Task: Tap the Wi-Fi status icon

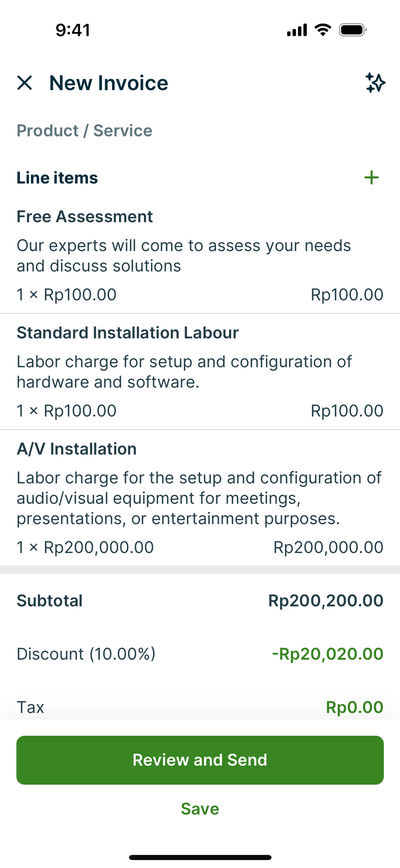Action: point(322,30)
